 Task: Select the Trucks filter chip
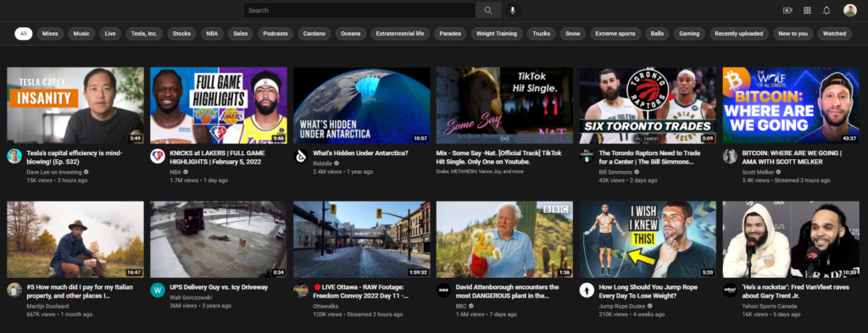point(541,34)
